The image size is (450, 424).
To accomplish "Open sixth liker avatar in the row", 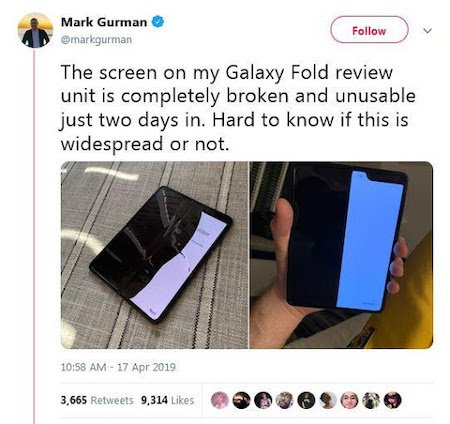I will [328, 400].
